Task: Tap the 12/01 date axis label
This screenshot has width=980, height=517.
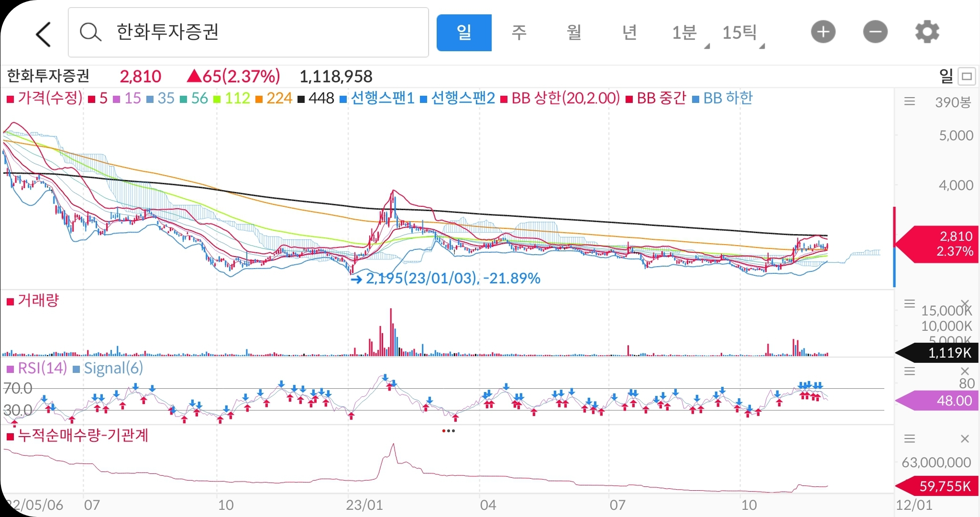Action: pyautogui.click(x=914, y=505)
